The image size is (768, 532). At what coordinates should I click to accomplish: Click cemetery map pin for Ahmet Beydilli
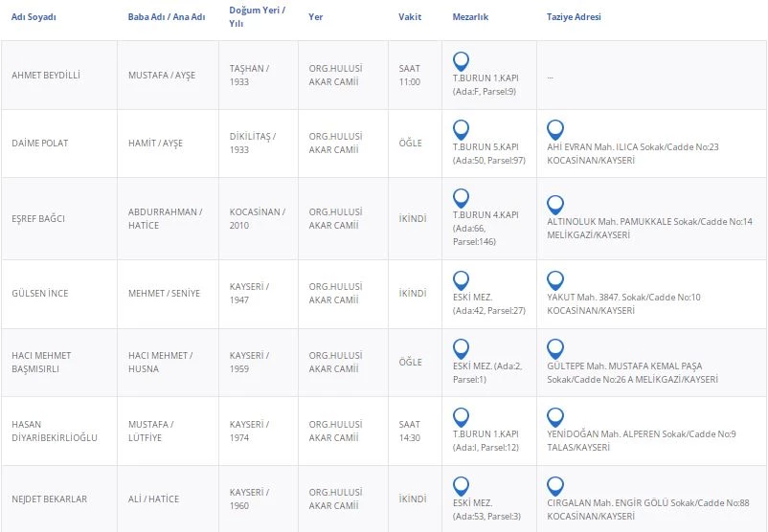click(x=461, y=60)
